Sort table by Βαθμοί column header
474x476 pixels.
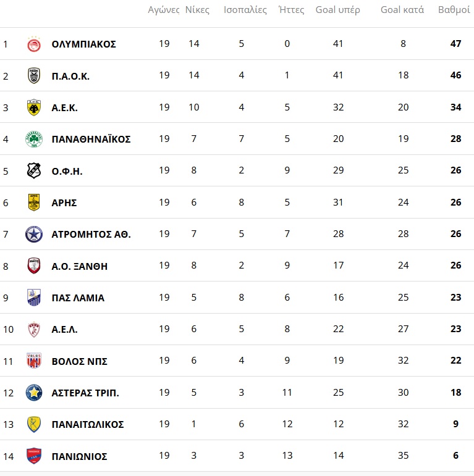point(454,10)
